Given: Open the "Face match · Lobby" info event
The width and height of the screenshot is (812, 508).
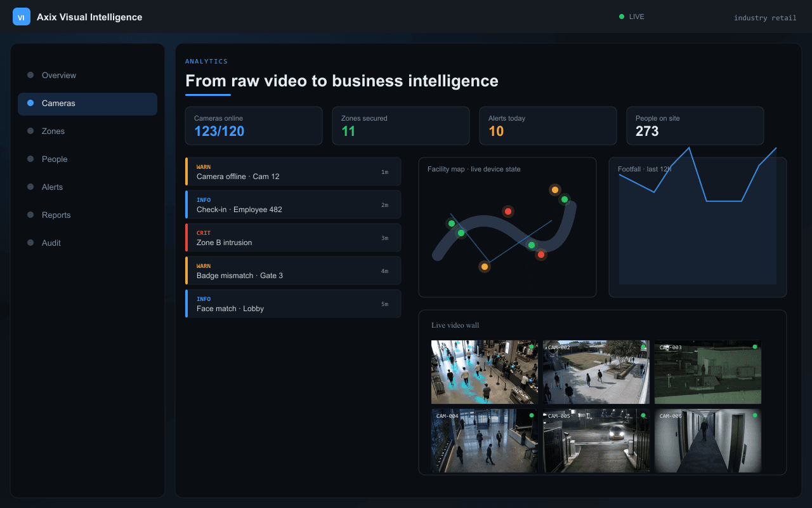Looking at the screenshot, I should pos(293,304).
